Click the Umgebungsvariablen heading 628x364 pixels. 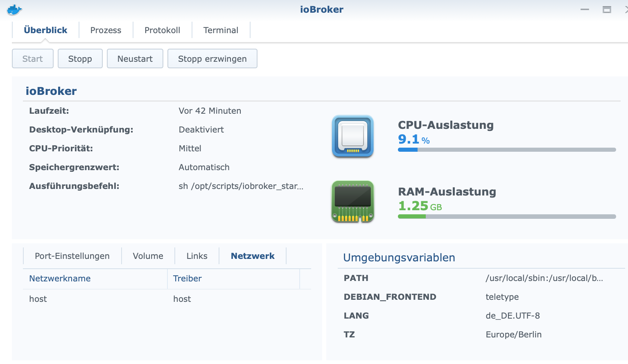click(399, 258)
